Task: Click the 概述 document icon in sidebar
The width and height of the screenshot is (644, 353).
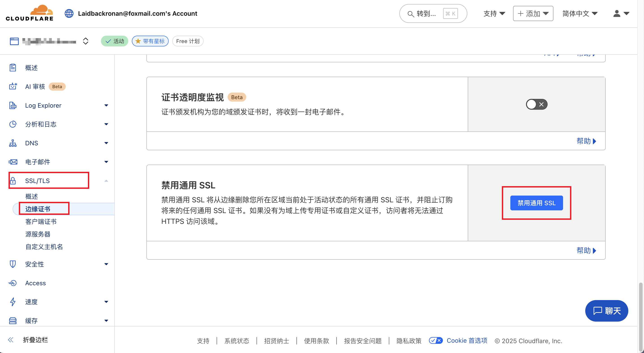Action: click(x=13, y=68)
